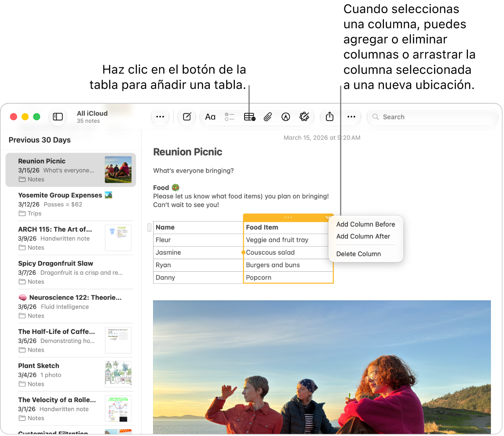
Task: Click the sunset picnic photo in the note
Action: tap(322, 367)
